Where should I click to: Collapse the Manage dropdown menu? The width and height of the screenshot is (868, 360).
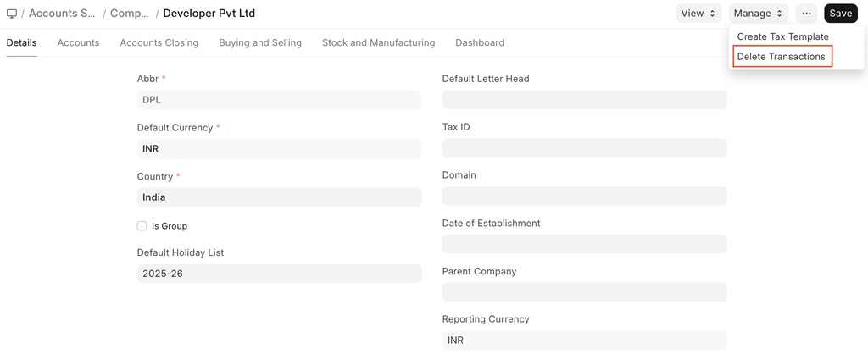(x=759, y=14)
